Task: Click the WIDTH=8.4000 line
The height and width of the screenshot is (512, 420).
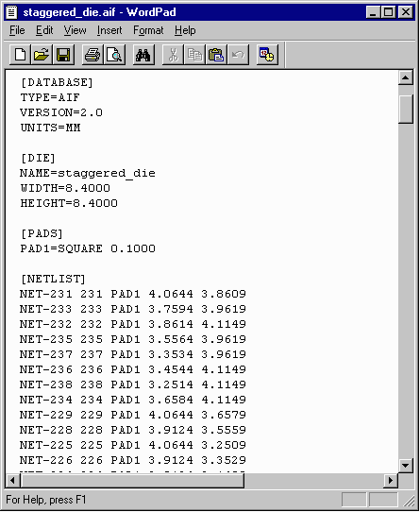Action: pos(65,188)
